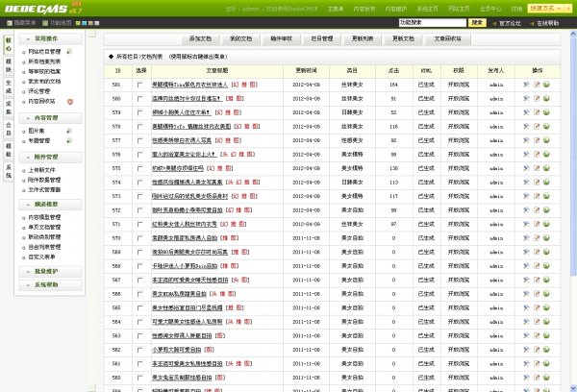Image resolution: width=577 pixels, height=392 pixels.
Task: Select the checkbox in row 572
Action: [139, 210]
